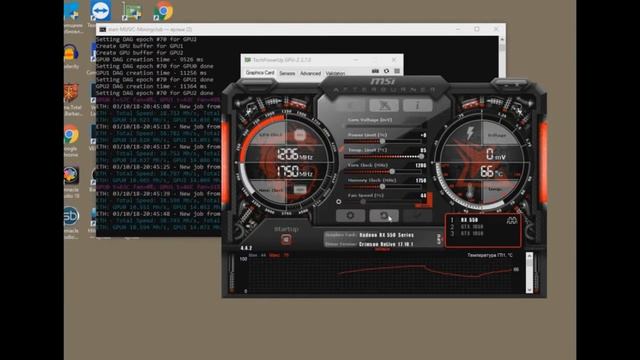
Task: Click the Memory Clock slider handle
Action: point(382,187)
